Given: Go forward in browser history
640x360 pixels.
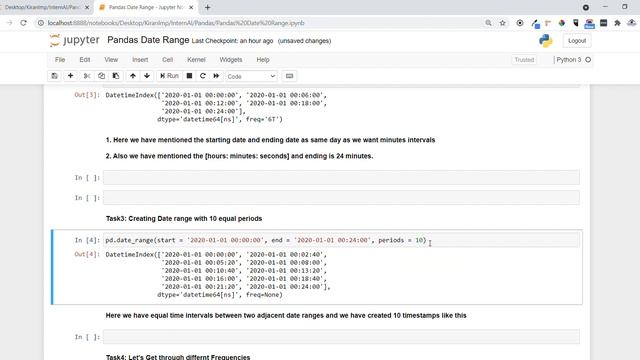Looking at the screenshot, I should (x=9, y=23).
